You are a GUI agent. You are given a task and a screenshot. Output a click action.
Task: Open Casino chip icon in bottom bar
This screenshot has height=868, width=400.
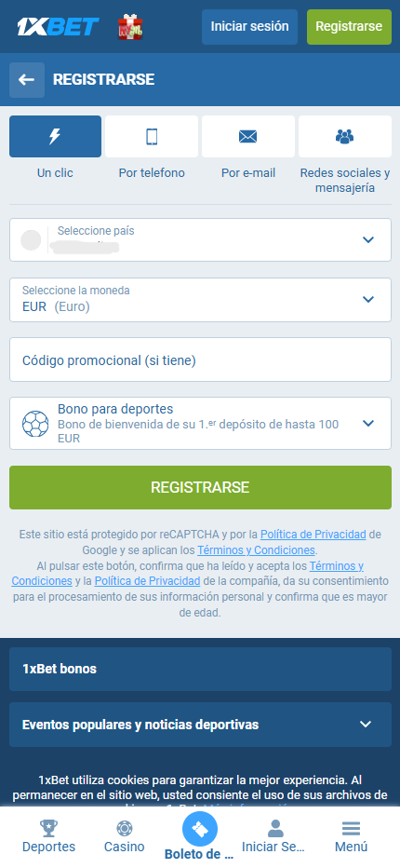pos(125,829)
